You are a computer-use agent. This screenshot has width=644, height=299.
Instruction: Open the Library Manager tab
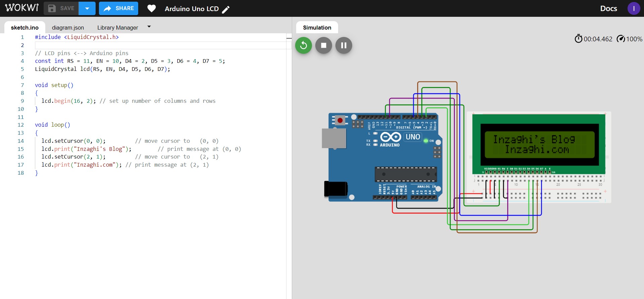click(x=118, y=28)
